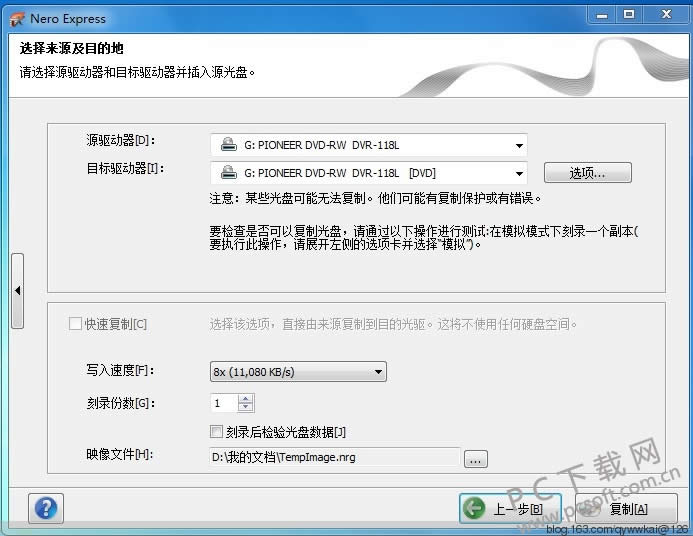Open the 选项... settings button
The height and width of the screenshot is (536, 693).
(587, 173)
